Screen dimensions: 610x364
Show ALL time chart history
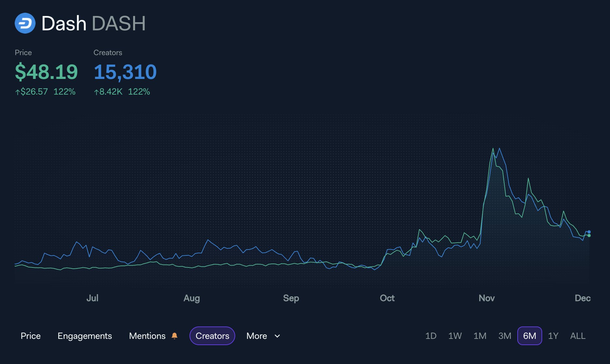(578, 336)
